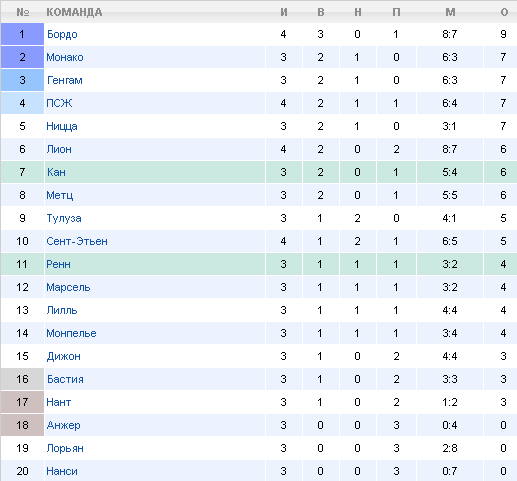This screenshot has width=517, height=481.
Task: Click the highlighted Кан team link
Action: [56, 172]
